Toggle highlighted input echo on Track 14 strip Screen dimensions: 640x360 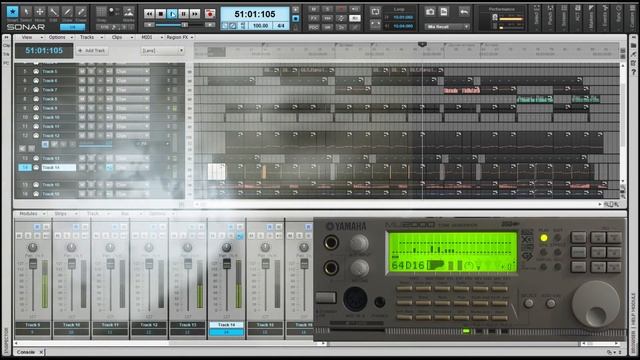tap(240, 236)
